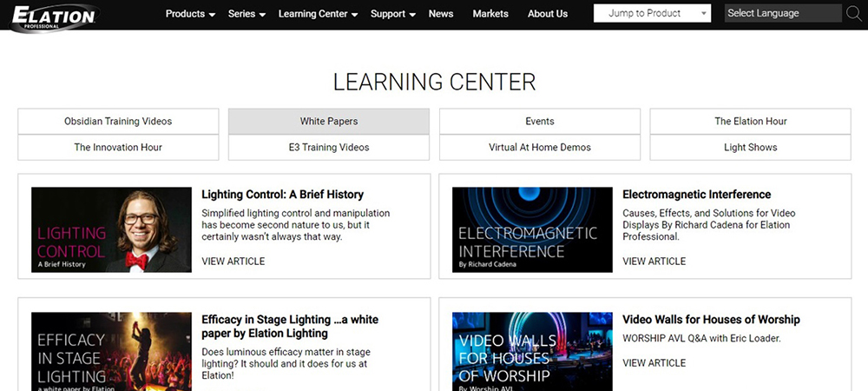868x391 pixels.
Task: Click 'WORSHIP AVL Q&A with Eric Loader' text
Action: (x=701, y=338)
